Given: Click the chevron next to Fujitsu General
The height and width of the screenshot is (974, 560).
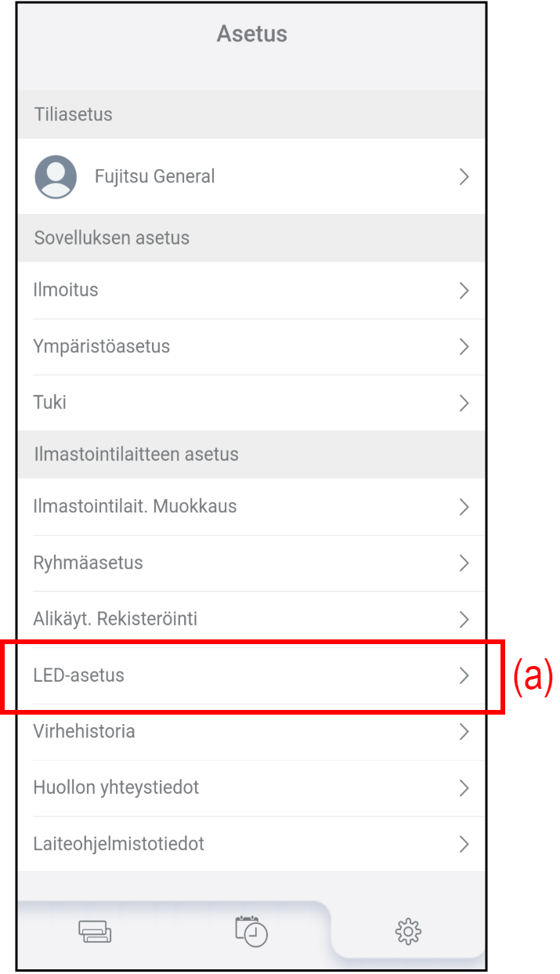Looking at the screenshot, I should point(464,177).
